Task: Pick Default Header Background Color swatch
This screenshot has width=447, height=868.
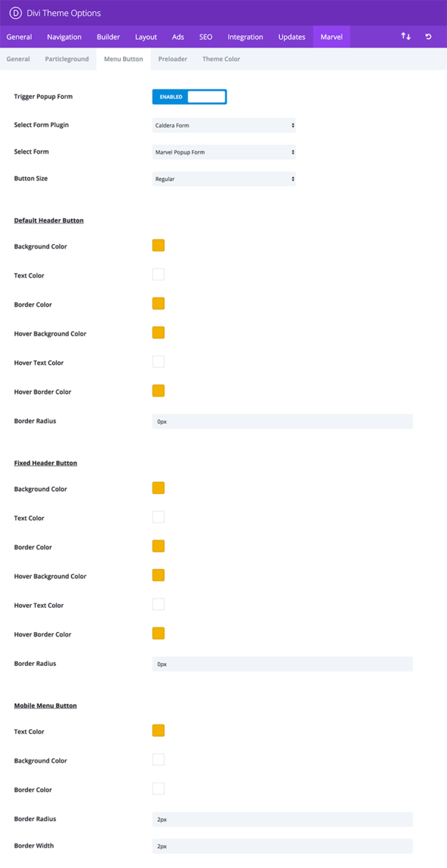Action: (158, 245)
